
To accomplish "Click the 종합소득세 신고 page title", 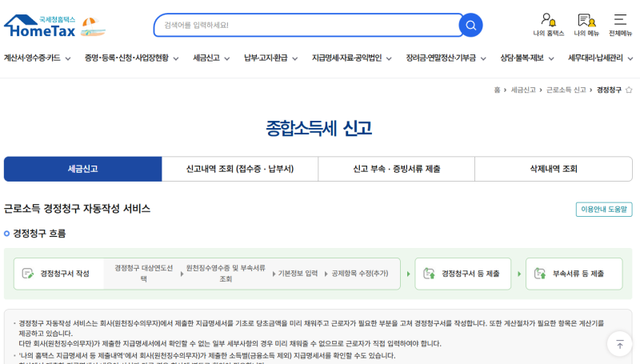I will [x=318, y=128].
